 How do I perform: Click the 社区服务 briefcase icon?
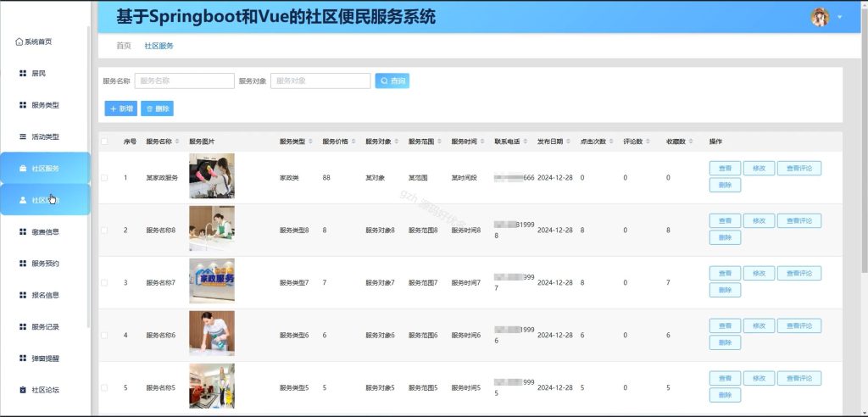coord(23,169)
